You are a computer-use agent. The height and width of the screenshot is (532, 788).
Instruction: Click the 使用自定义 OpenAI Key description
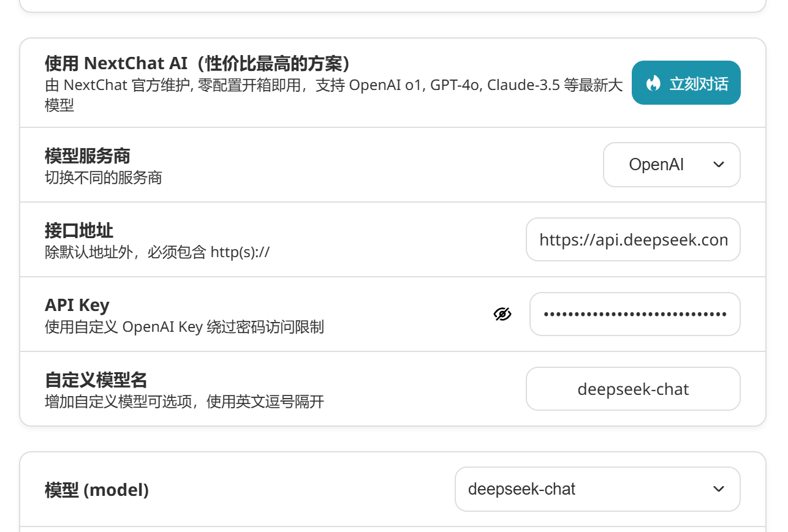184,327
